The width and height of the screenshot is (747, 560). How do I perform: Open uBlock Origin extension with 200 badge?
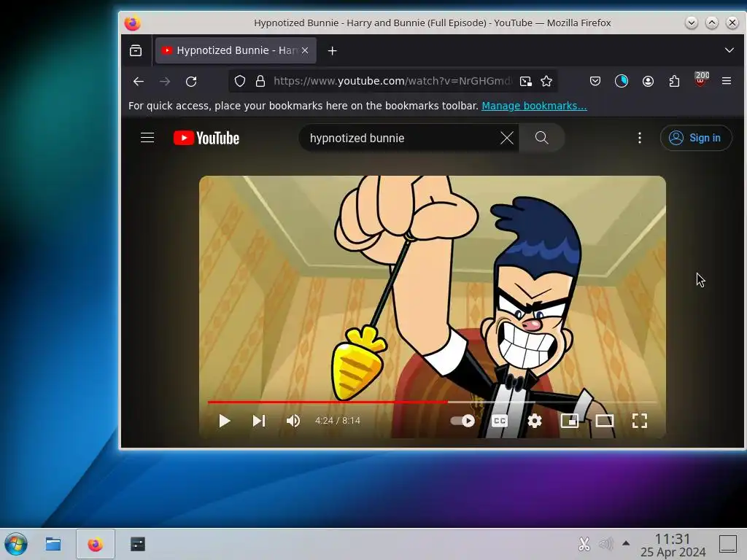[701, 79]
